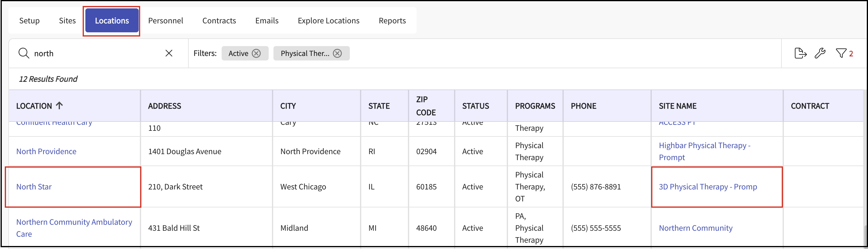Sort by the Site Name column header
The width and height of the screenshot is (868, 249).
click(677, 106)
